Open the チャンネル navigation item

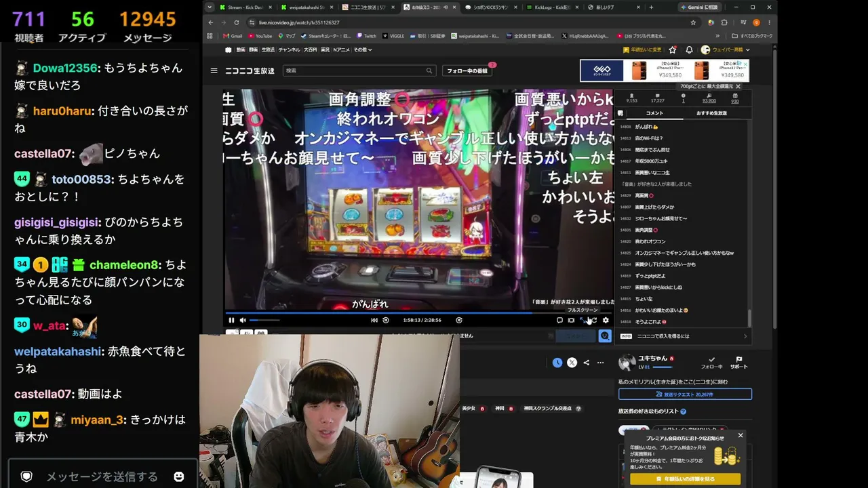pos(289,49)
